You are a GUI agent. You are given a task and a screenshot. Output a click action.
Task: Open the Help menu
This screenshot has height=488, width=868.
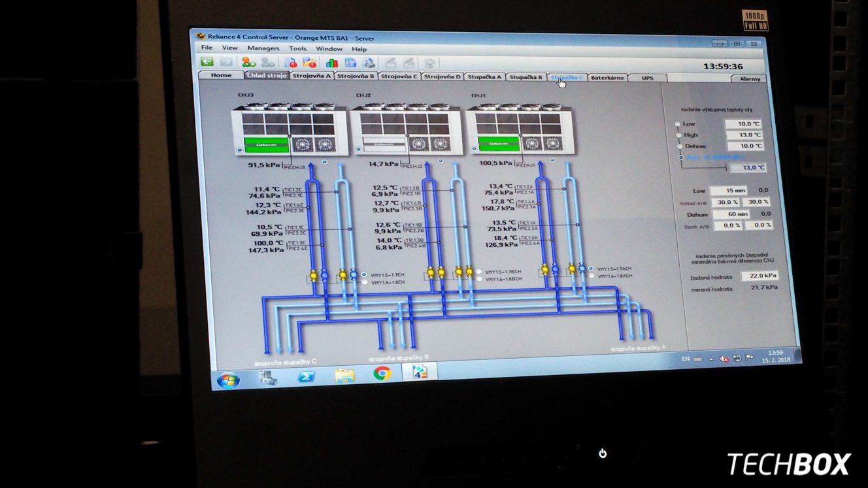(x=359, y=49)
